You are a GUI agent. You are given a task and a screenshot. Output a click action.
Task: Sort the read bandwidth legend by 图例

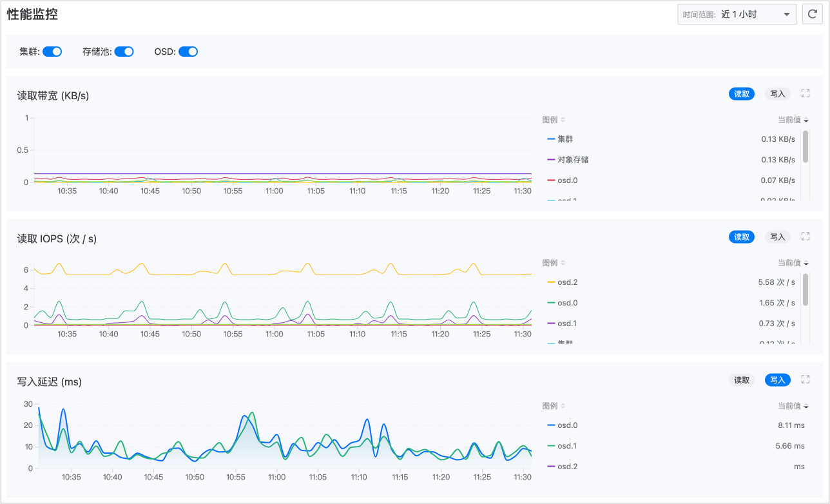(554, 120)
